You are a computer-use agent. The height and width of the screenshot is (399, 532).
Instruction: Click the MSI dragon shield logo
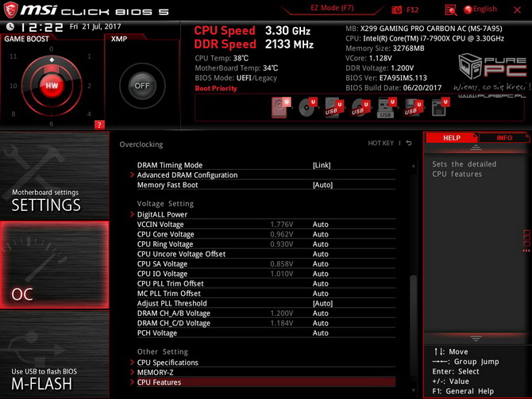click(10, 10)
